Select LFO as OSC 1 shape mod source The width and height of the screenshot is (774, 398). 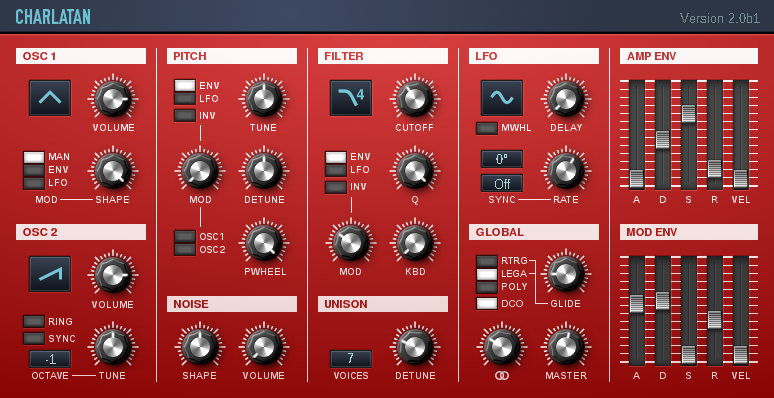tap(34, 183)
